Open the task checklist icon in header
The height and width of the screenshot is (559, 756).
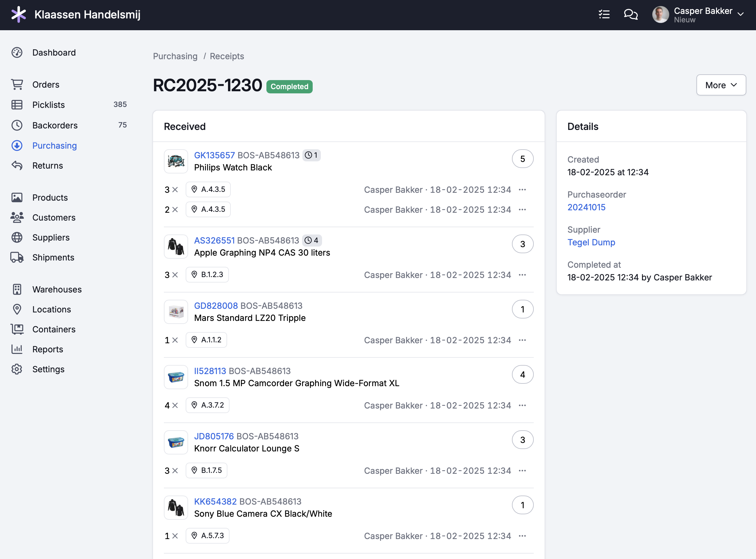click(604, 14)
